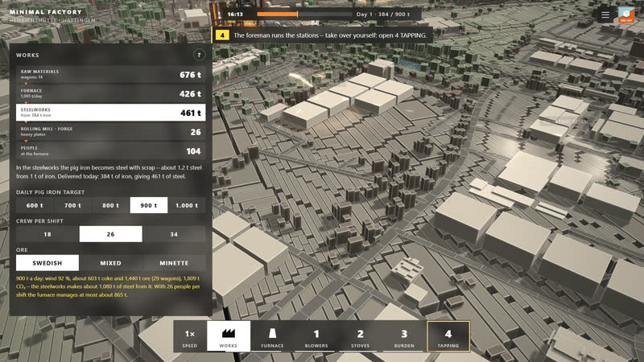Set daily pig iron target to 600 t

35,205
